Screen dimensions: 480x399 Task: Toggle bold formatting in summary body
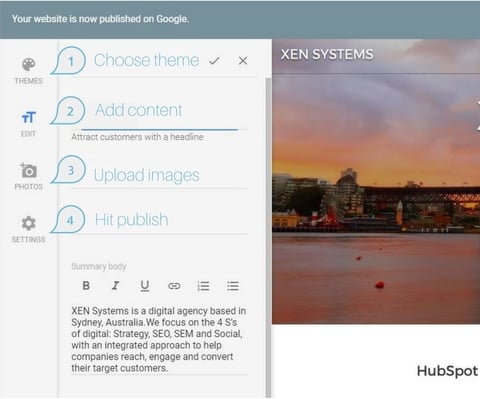tap(86, 286)
